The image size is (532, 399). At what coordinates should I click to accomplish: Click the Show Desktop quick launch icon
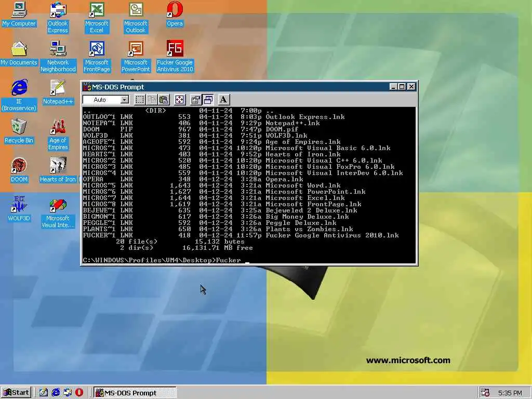[x=44, y=393]
